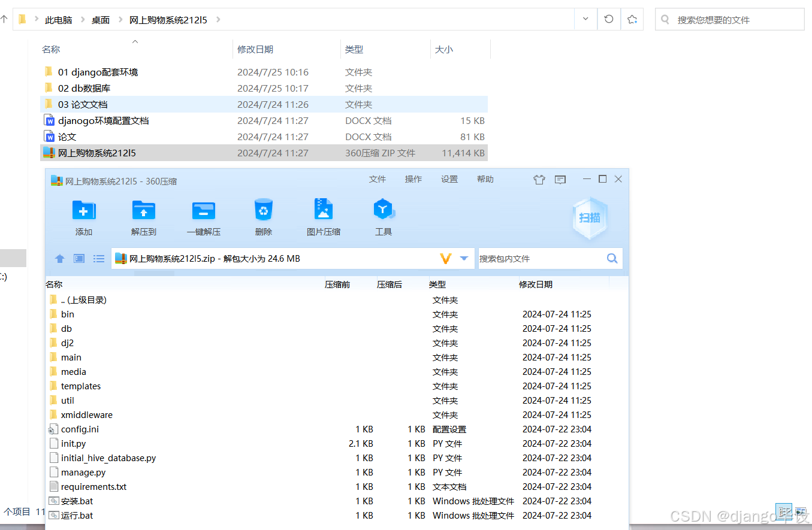This screenshot has width=812, height=530.
Task: Expand the chevron after 此电脑 in breadcrumb
Action: point(82,20)
